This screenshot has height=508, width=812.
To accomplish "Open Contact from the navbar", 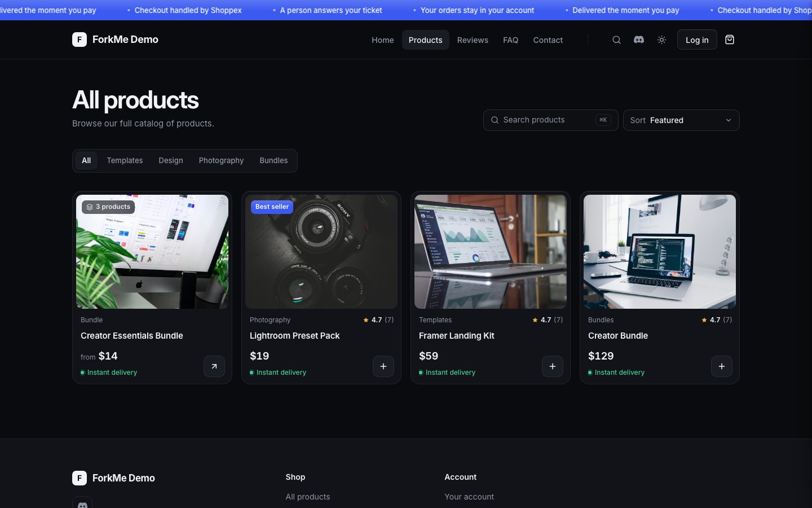I will [548, 40].
